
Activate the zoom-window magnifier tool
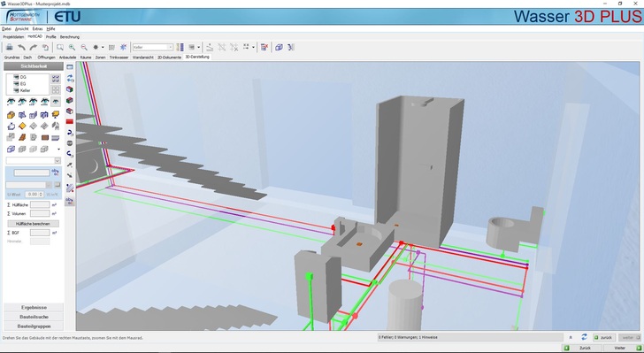click(x=60, y=47)
